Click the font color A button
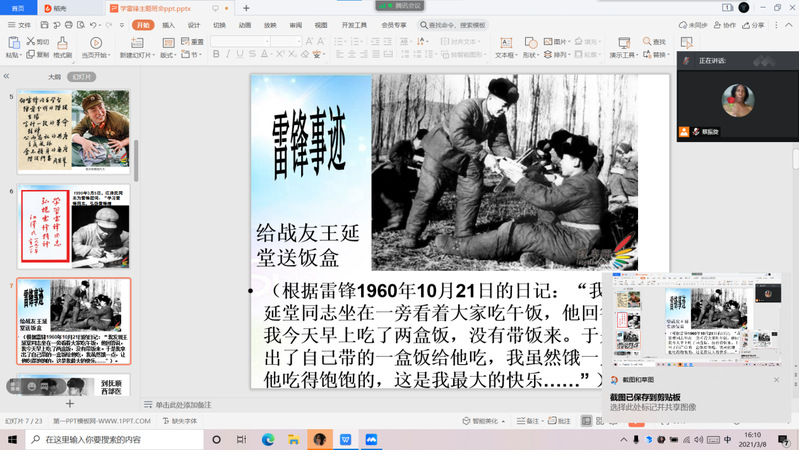The width and height of the screenshot is (799, 450). [264, 54]
